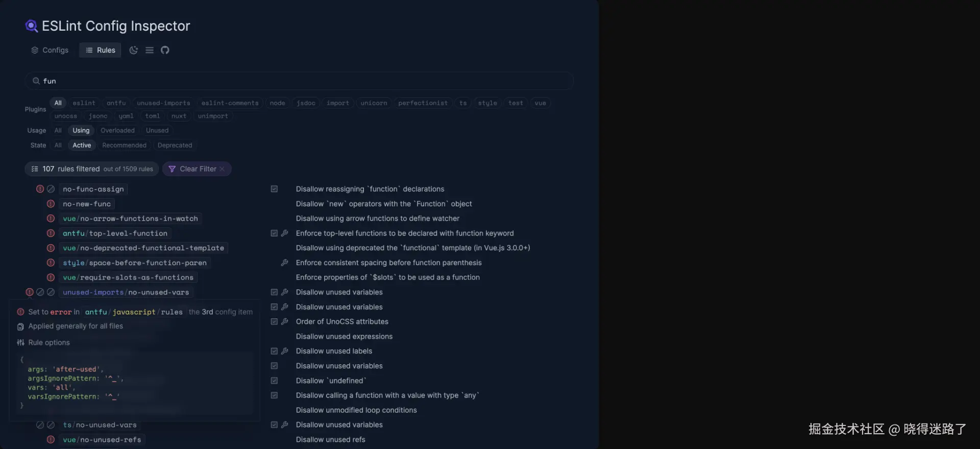Filter plugins by perfectionist
This screenshot has height=449, width=980.
[x=423, y=103]
